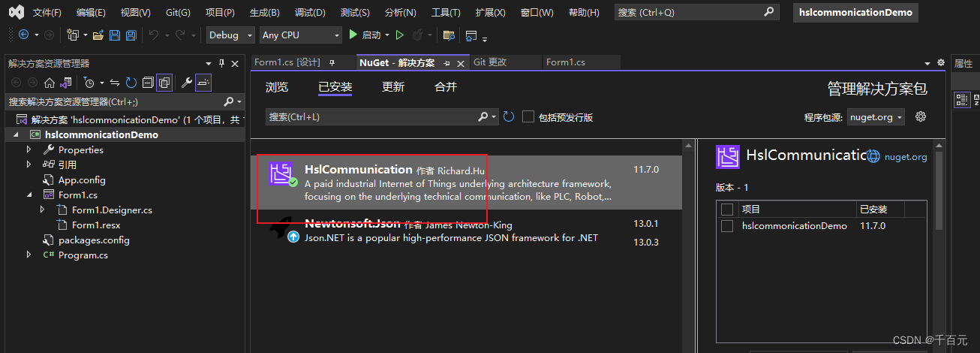Expand the 引用 references node
The image size is (980, 353).
(29, 164)
